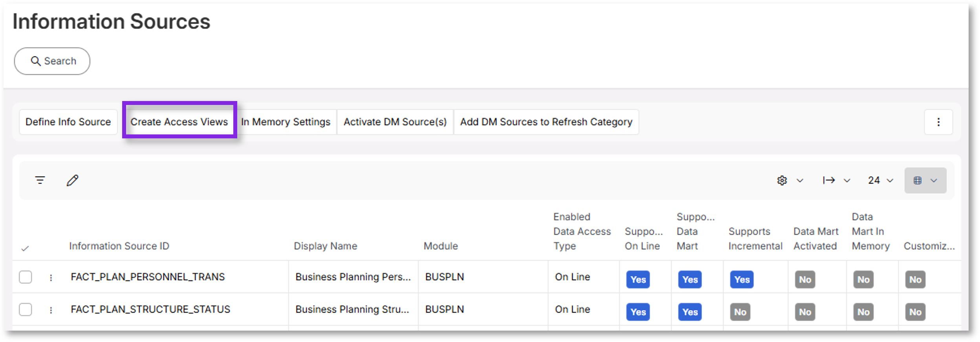Click Activate DM Source(s)
This screenshot has height=342, width=980.
click(395, 122)
